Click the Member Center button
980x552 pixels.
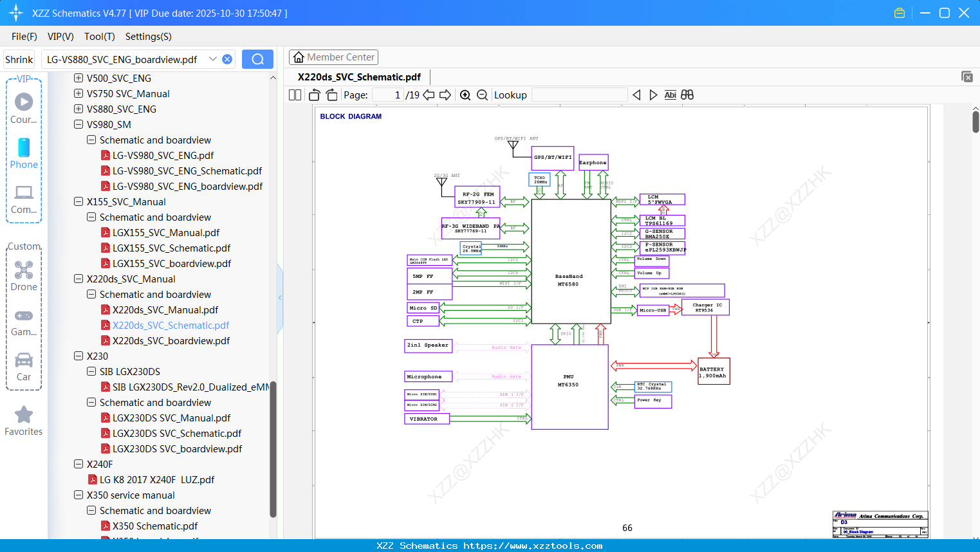pyautogui.click(x=333, y=57)
